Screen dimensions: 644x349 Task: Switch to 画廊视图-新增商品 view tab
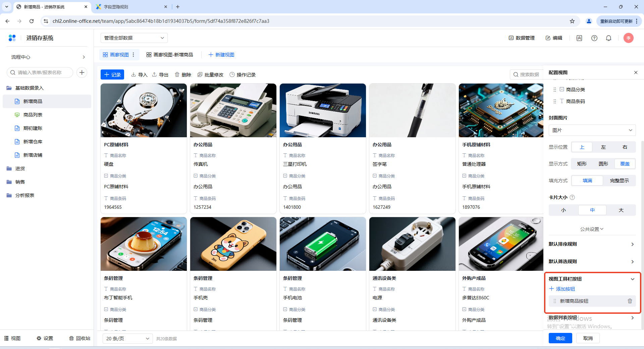170,55
